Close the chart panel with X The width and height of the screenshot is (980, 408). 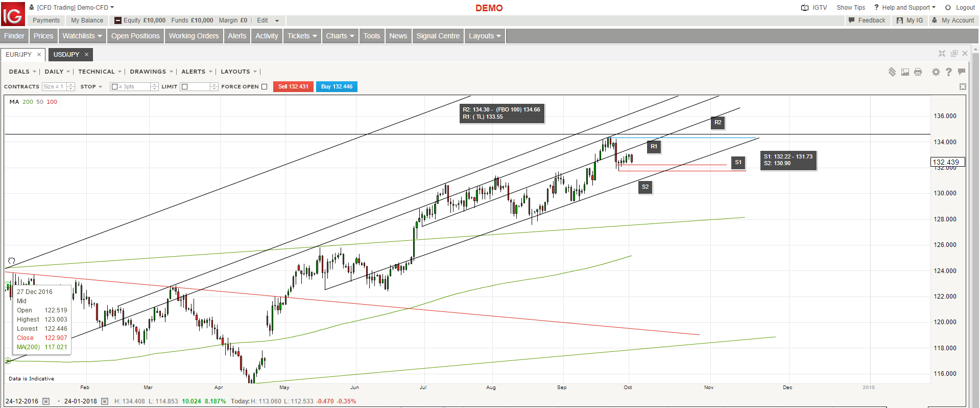[x=965, y=54]
